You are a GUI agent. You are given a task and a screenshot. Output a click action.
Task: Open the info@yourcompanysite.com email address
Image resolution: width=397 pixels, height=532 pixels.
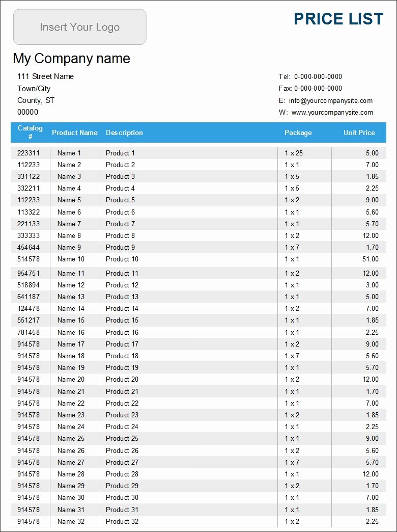coord(330,101)
